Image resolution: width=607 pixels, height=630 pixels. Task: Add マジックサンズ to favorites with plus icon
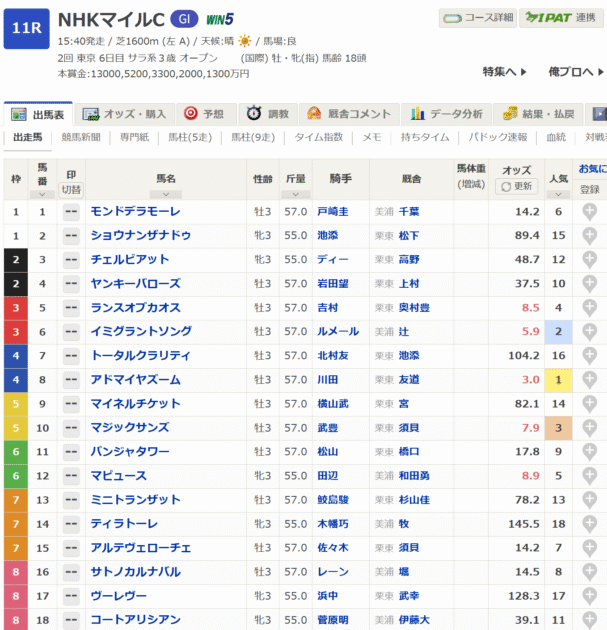tap(589, 428)
